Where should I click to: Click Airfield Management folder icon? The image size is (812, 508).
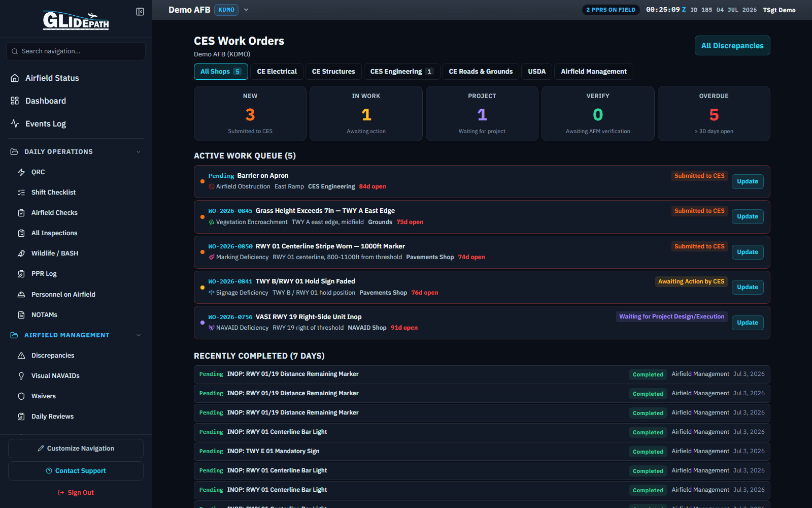click(x=14, y=335)
